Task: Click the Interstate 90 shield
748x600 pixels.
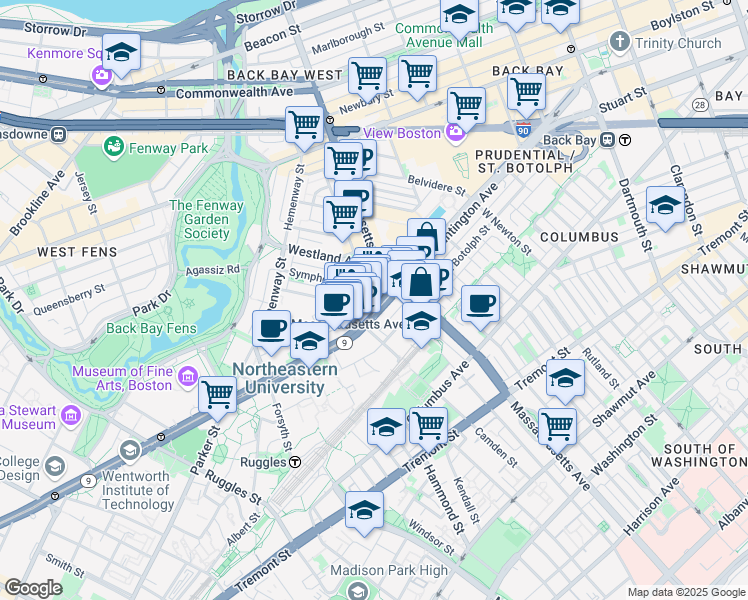Action: point(523,130)
